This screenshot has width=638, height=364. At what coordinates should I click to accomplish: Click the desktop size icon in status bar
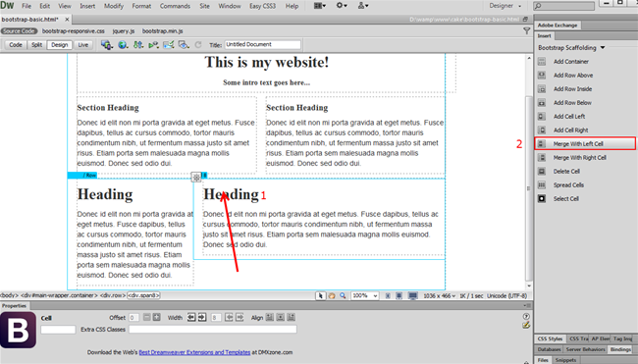pyautogui.click(x=412, y=295)
